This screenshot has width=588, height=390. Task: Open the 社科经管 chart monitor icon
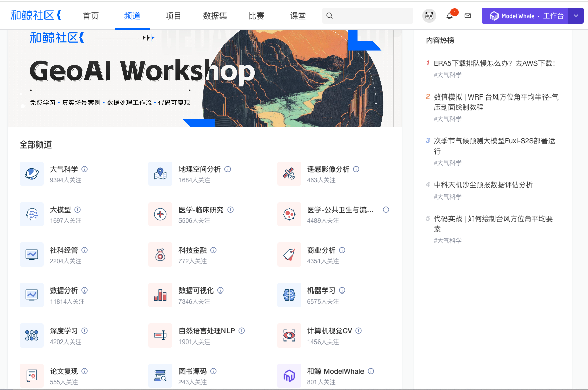click(32, 255)
